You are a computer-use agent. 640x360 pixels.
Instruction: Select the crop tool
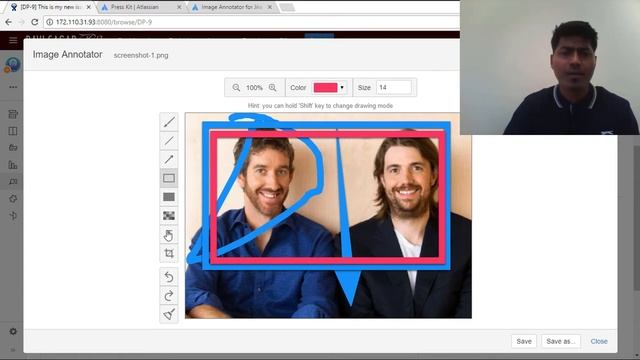point(169,253)
